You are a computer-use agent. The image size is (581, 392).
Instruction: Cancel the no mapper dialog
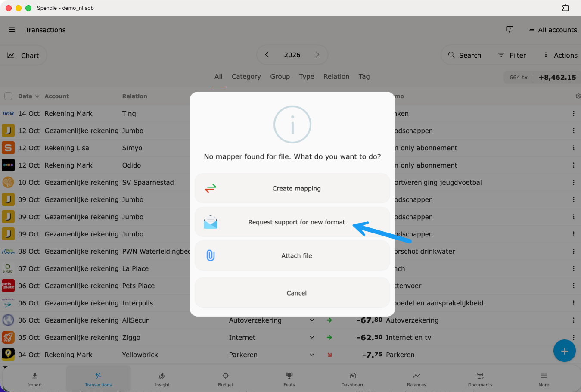[292, 293]
